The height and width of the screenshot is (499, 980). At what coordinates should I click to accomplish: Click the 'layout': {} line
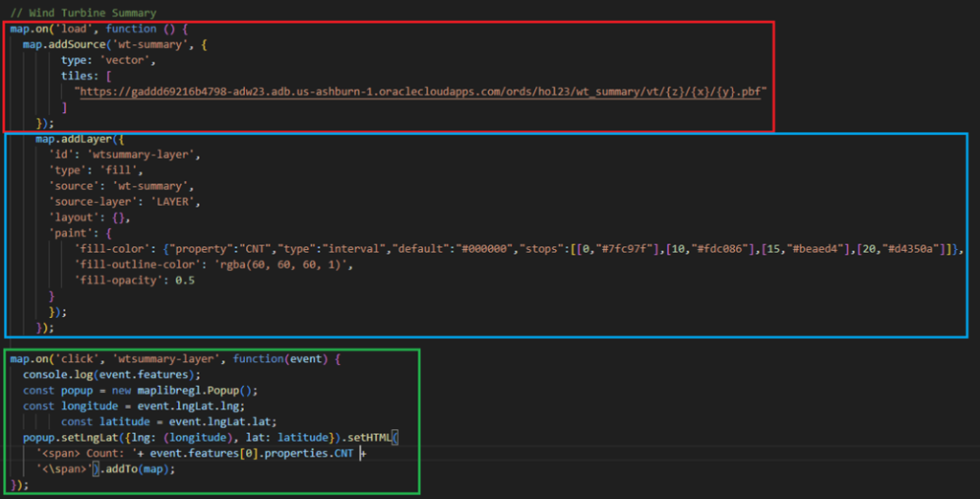pyautogui.click(x=89, y=217)
